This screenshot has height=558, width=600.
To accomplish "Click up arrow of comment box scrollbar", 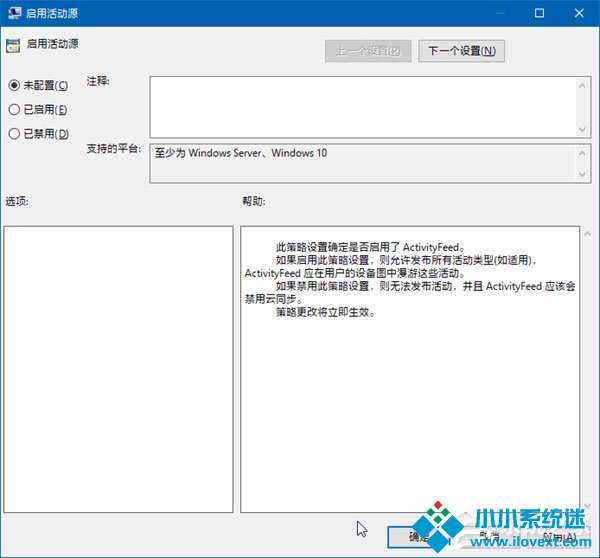I will [x=582, y=85].
